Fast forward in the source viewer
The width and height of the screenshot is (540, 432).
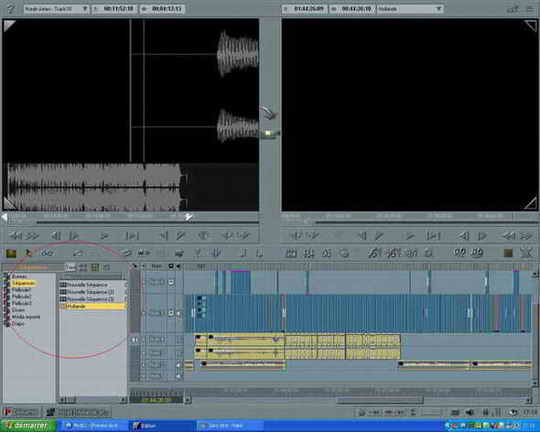(33, 236)
